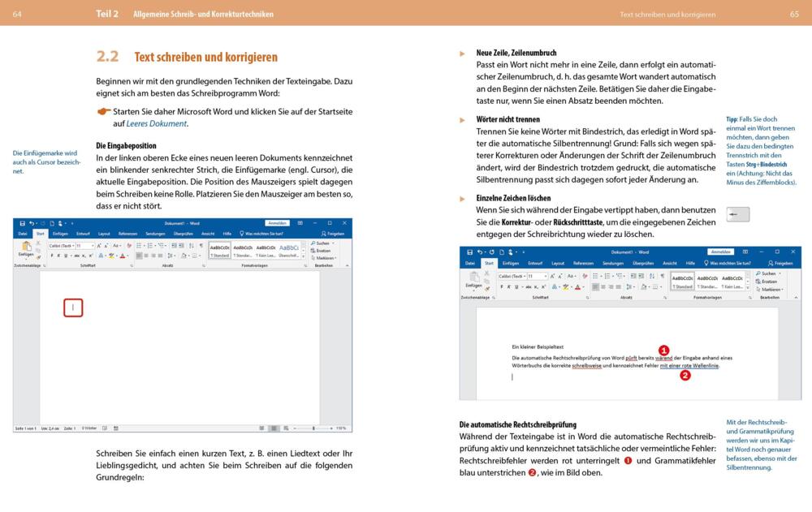Click Ersetzen in the empty-document Word window
Screen dimensions: 812x512
coord(321,251)
